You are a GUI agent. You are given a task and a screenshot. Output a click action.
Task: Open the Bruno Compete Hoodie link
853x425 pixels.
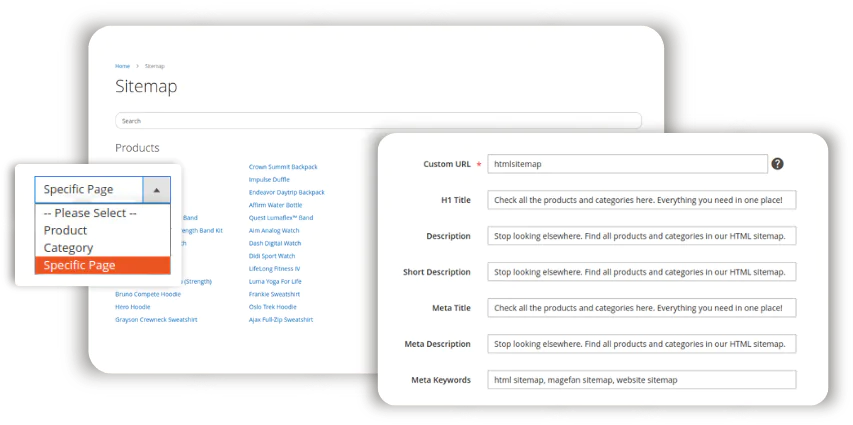(148, 294)
